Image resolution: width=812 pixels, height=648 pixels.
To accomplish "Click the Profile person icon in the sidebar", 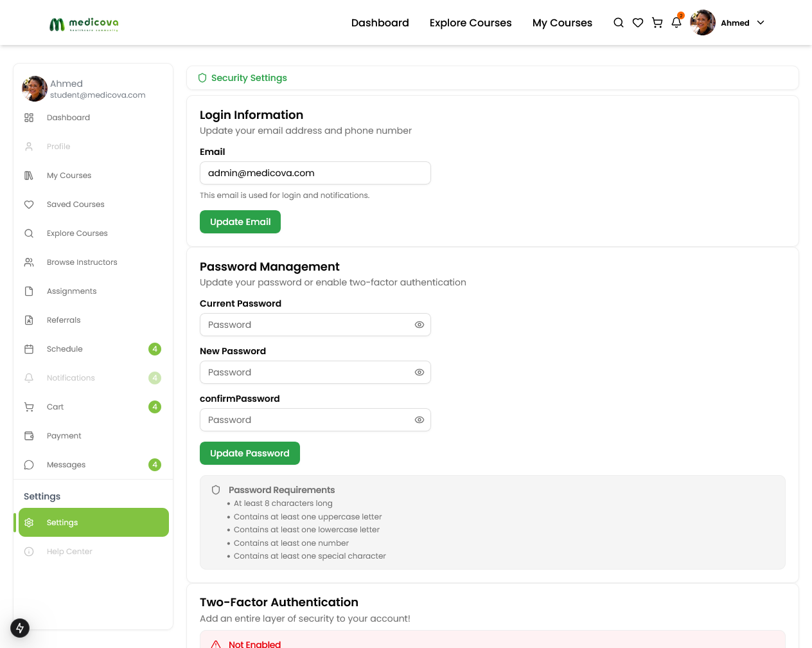I will [x=29, y=147].
